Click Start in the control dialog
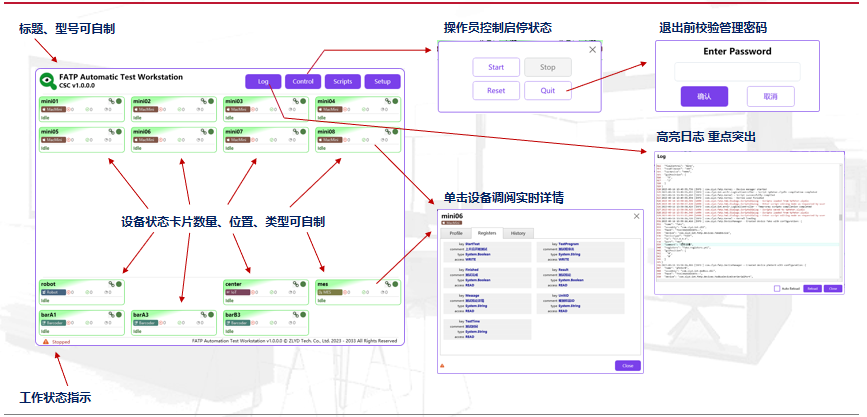The image size is (867, 417). click(x=496, y=67)
